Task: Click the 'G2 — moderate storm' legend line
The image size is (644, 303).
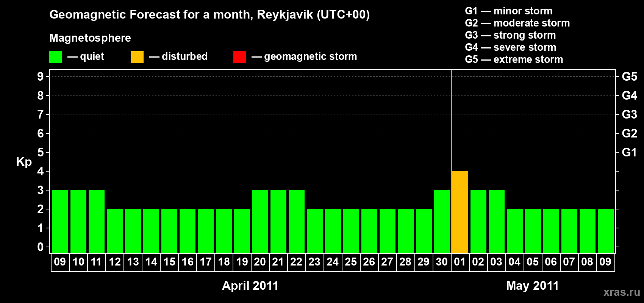Action: point(517,23)
